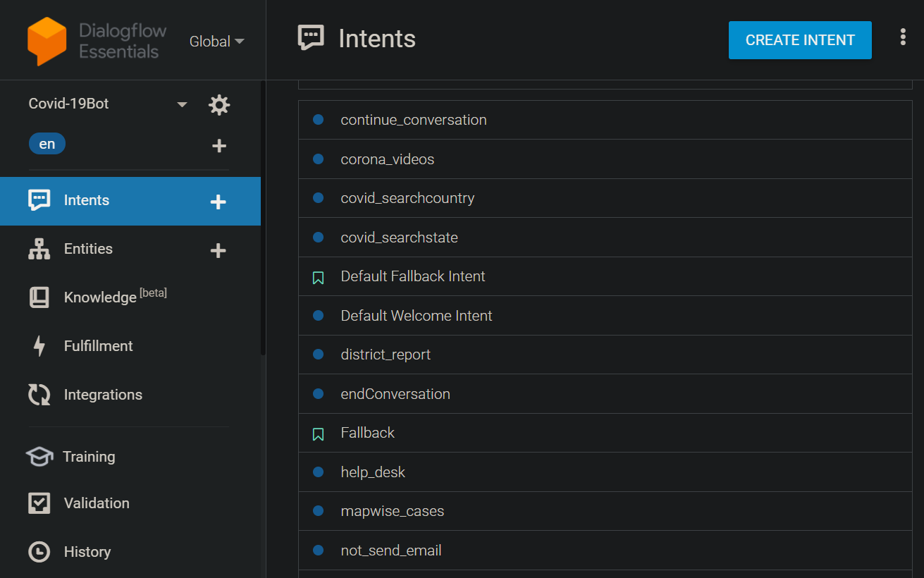Open the Validation section

[41, 503]
